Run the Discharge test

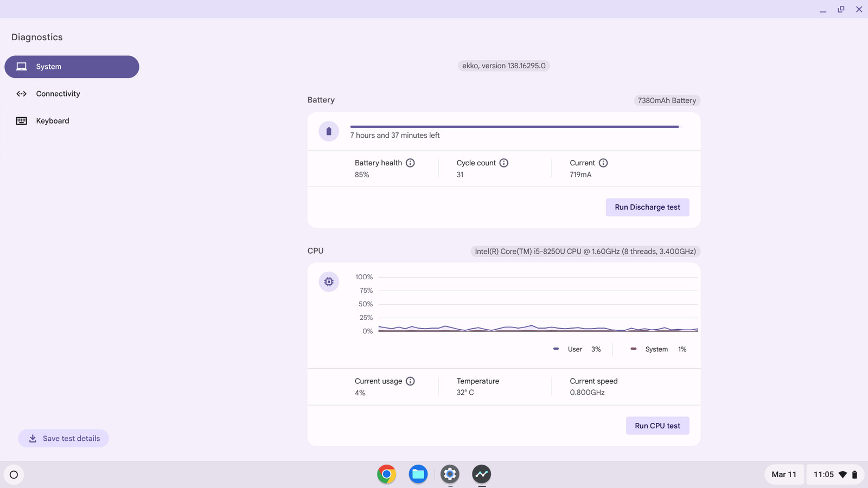click(x=647, y=207)
